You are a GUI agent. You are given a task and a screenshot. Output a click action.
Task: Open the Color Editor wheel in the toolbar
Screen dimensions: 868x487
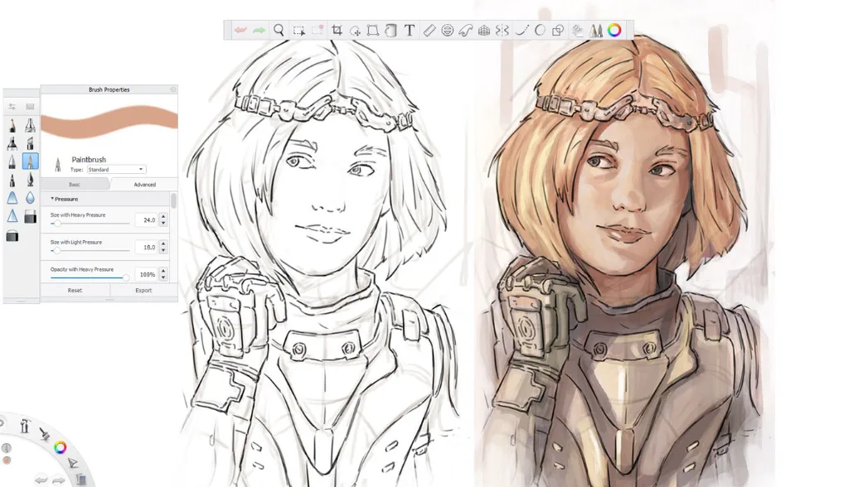(613, 30)
